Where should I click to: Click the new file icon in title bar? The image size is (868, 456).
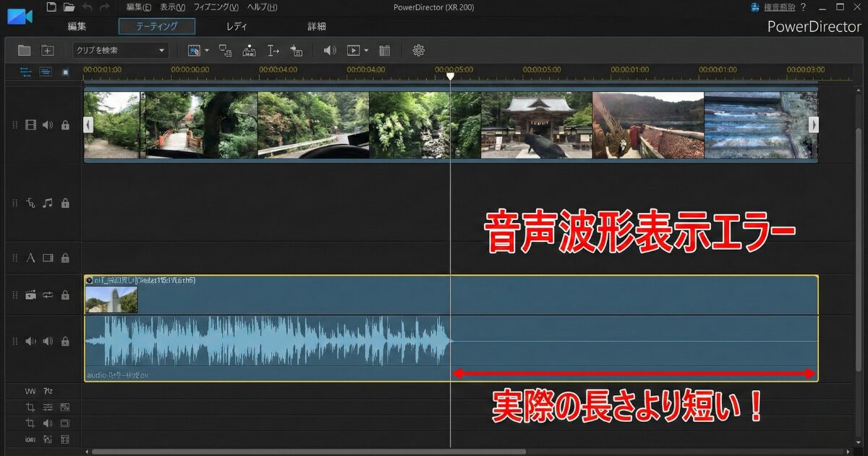[x=51, y=7]
